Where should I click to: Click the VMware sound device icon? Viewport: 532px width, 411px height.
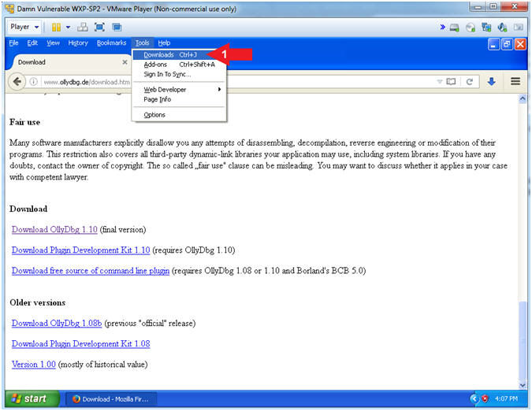(502, 28)
